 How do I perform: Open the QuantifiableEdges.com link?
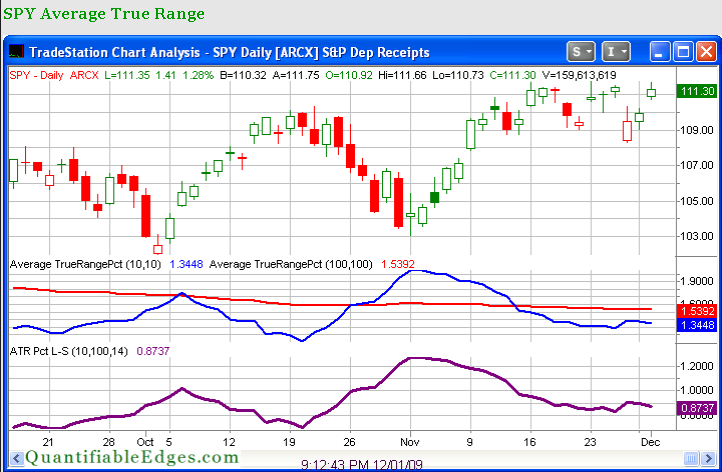click(132, 457)
